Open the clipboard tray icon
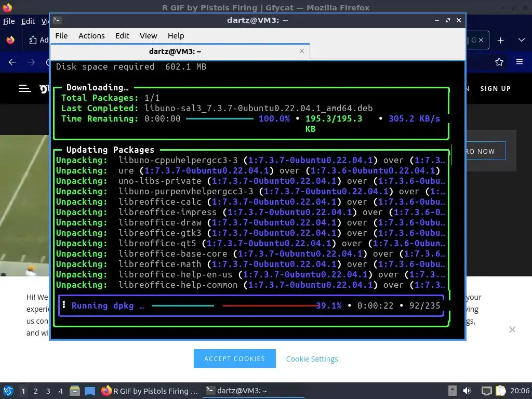The width and height of the screenshot is (532, 399). tap(501, 391)
